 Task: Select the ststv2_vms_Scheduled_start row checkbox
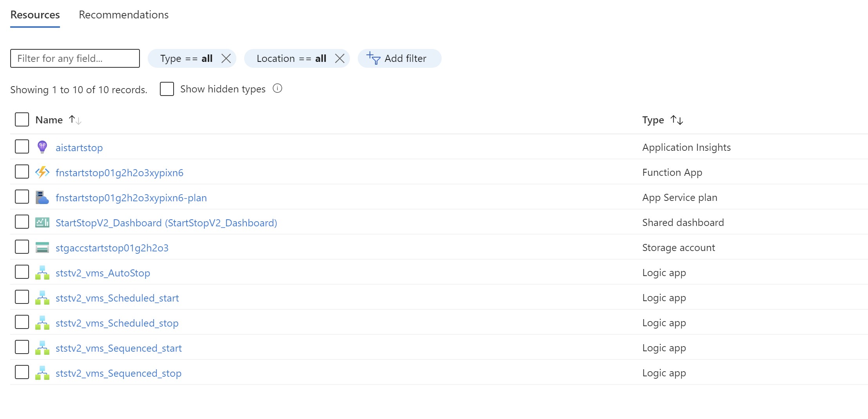[22, 297]
